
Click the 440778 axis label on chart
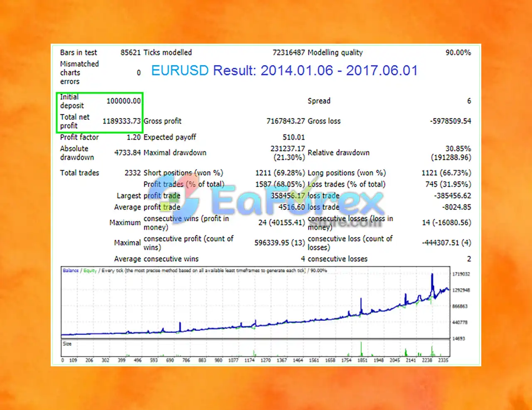pyautogui.click(x=460, y=323)
